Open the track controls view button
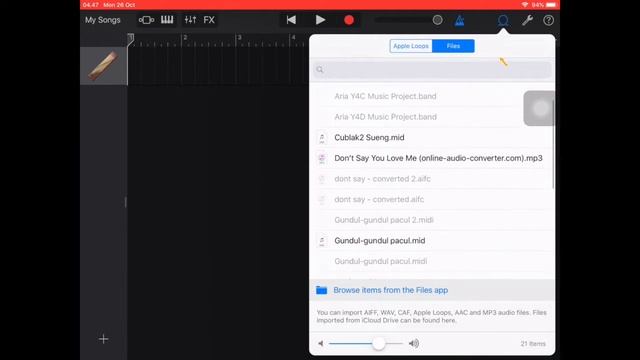Image resolution: width=640 pixels, height=360 pixels. click(x=146, y=20)
